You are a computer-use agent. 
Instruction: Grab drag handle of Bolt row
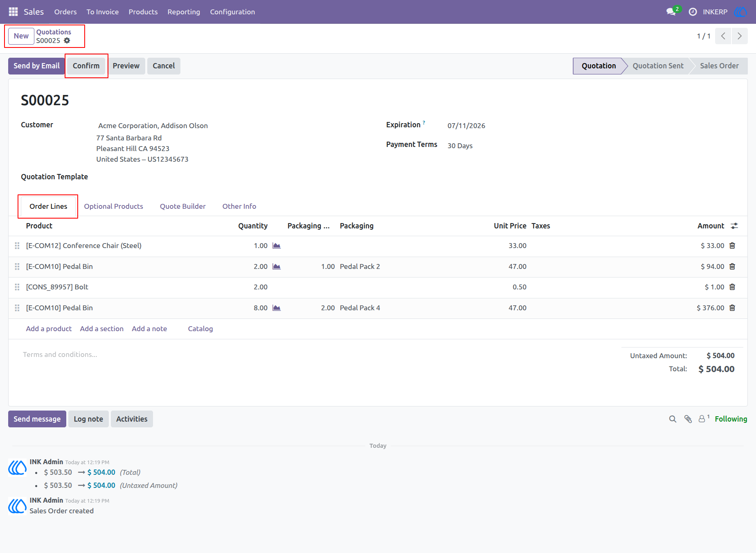tap(17, 287)
